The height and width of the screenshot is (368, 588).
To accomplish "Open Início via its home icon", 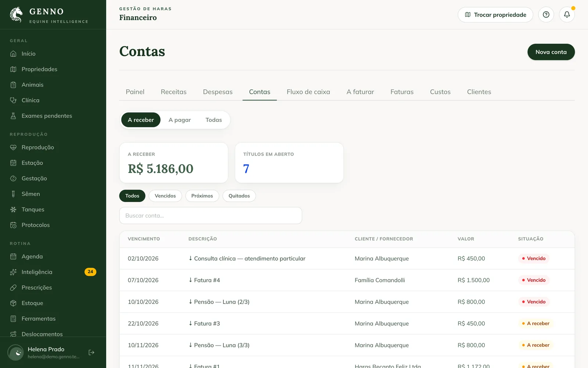I will pyautogui.click(x=13, y=54).
